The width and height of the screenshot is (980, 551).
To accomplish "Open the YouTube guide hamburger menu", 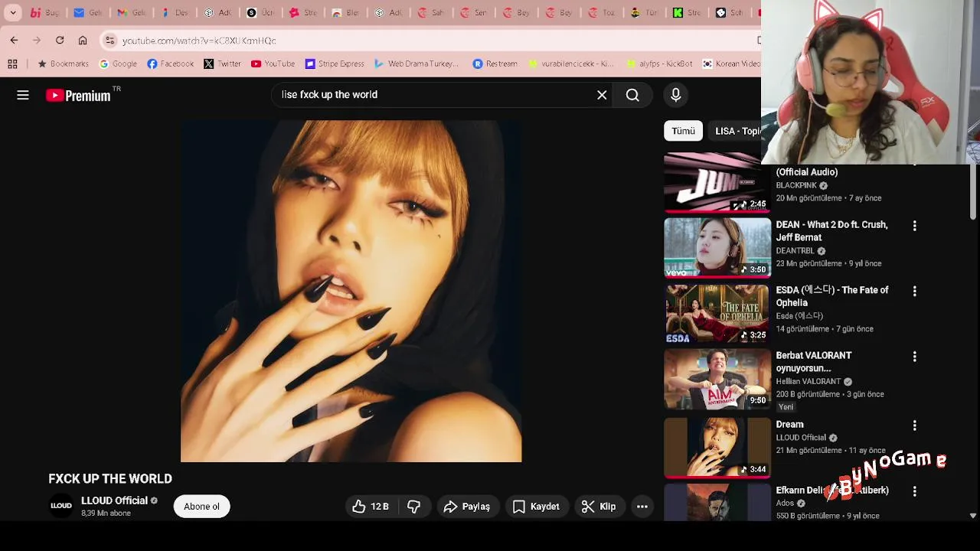I will [23, 95].
